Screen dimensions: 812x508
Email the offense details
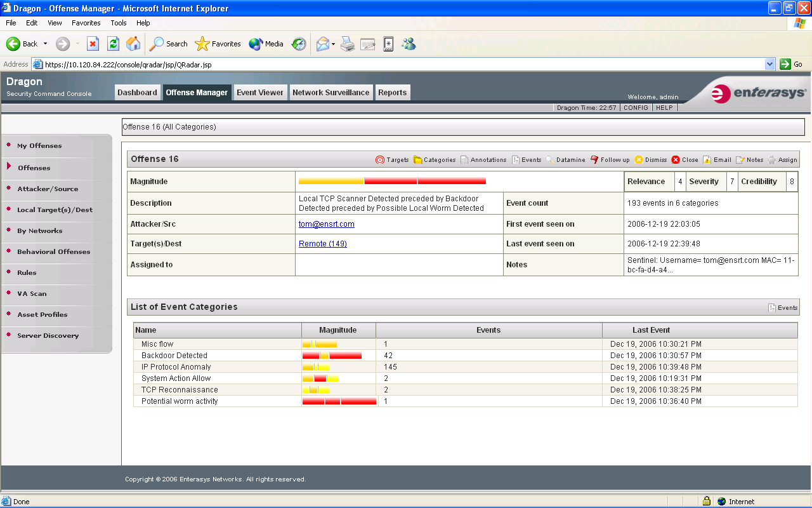(717, 159)
